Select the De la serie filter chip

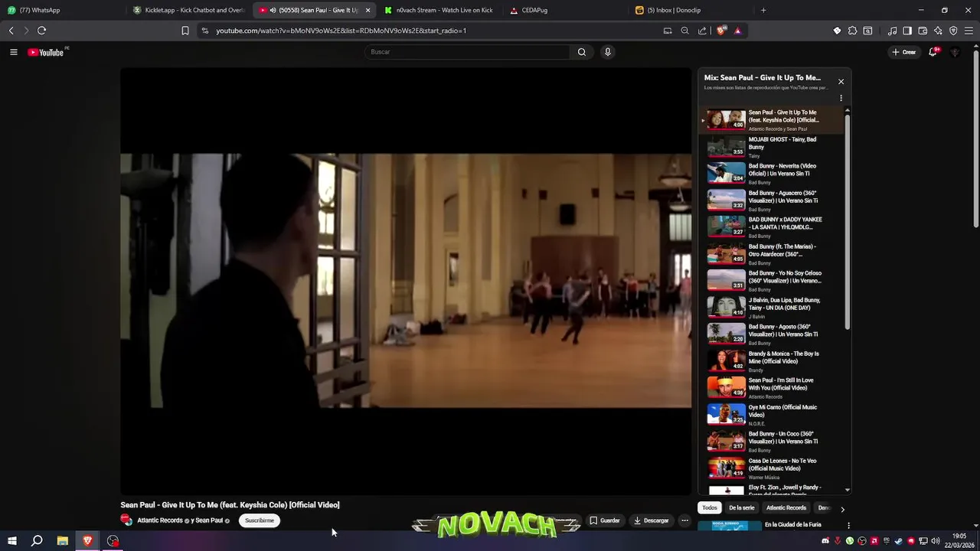[741, 508]
